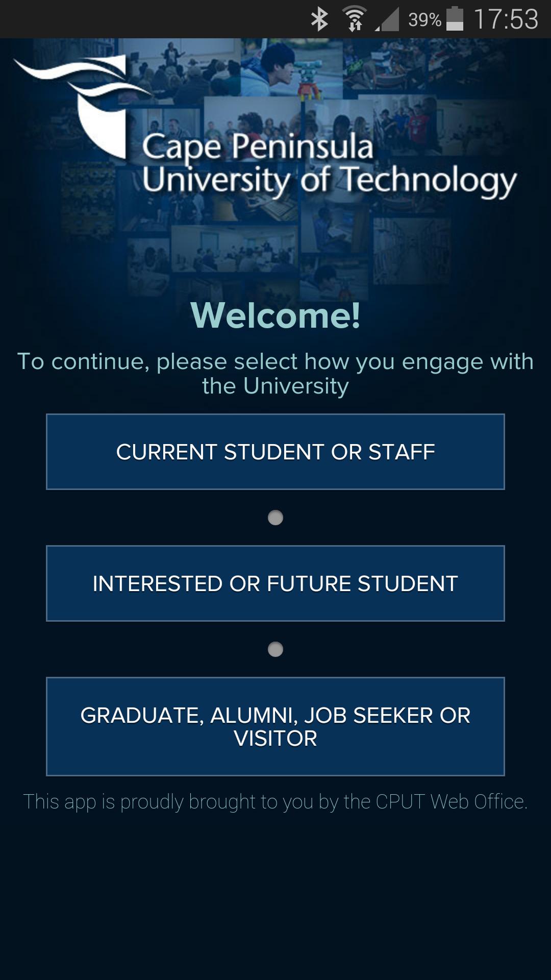
Task: Tap the battery icon in status bar
Action: pos(455,19)
